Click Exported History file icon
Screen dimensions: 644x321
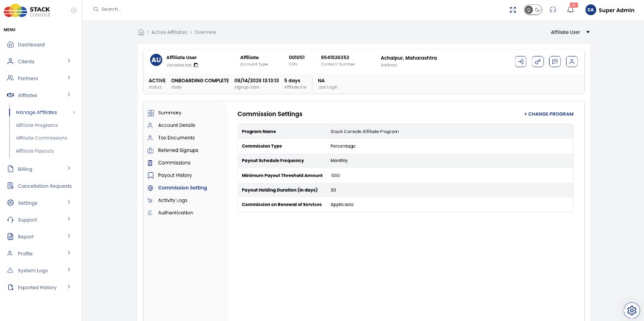[11, 287]
